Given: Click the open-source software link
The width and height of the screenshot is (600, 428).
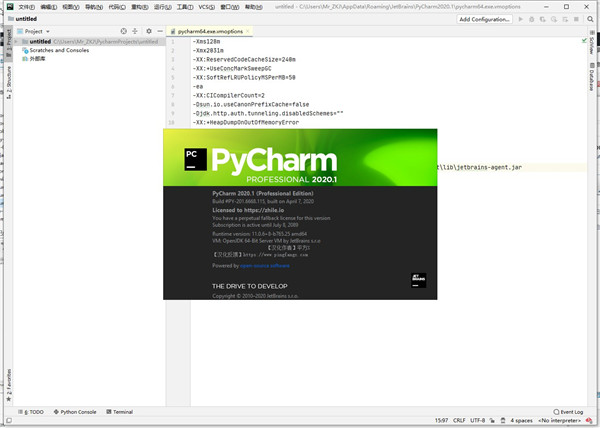Looking at the screenshot, I should pos(265,265).
